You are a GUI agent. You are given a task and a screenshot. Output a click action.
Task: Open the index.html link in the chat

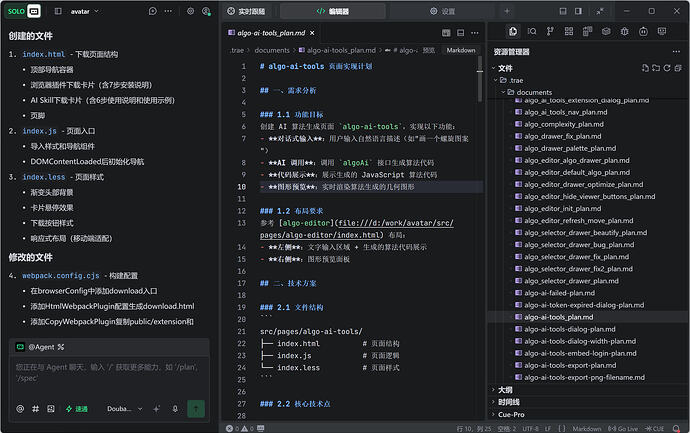click(x=44, y=54)
